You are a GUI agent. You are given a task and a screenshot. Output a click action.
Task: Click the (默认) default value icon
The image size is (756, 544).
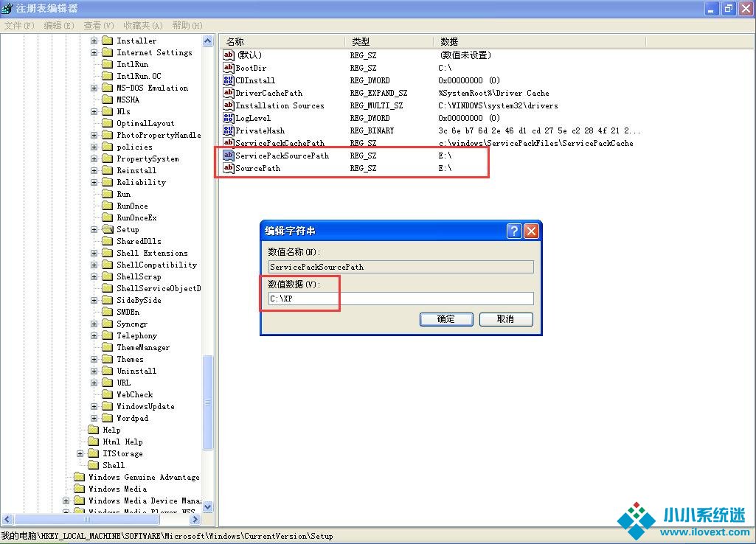pos(229,55)
